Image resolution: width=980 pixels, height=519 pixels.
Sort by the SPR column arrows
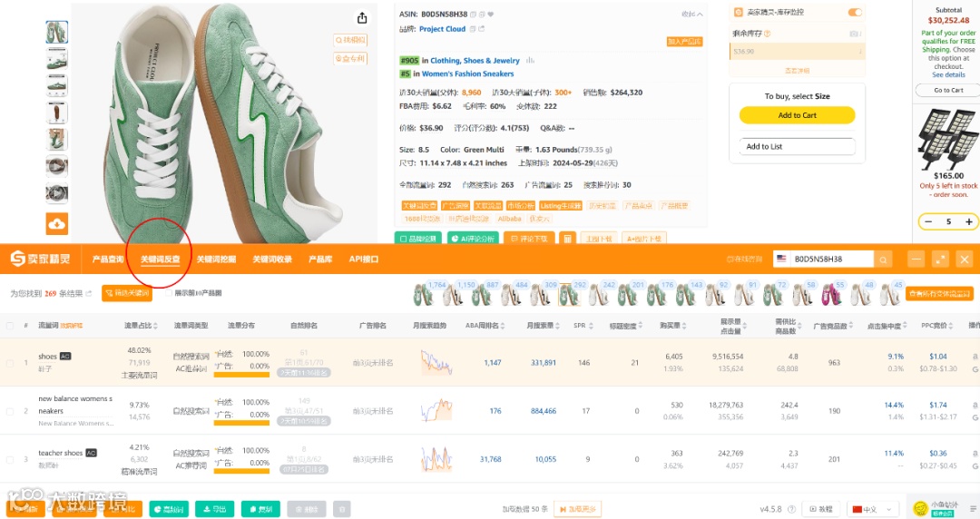pyautogui.click(x=591, y=326)
